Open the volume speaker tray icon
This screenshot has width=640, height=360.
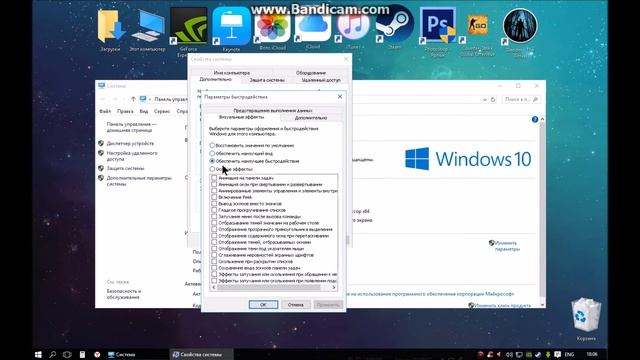click(509, 354)
